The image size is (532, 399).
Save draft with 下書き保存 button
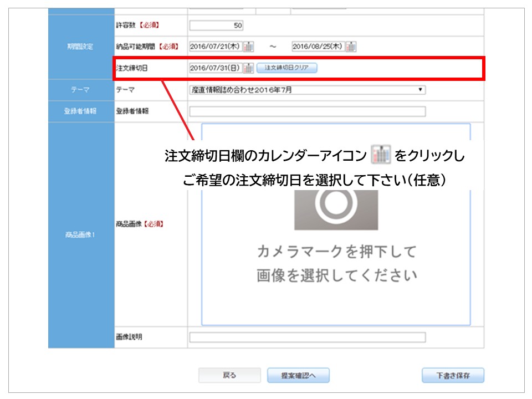(452, 375)
